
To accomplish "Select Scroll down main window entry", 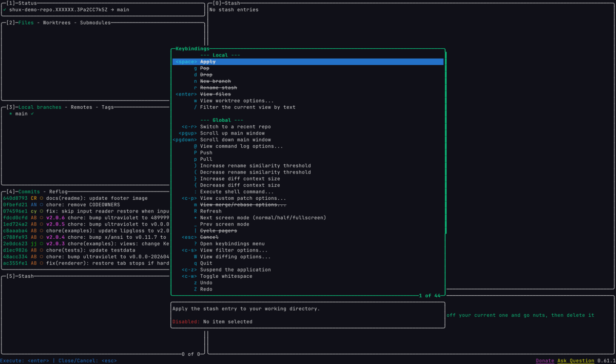I will pos(308,140).
